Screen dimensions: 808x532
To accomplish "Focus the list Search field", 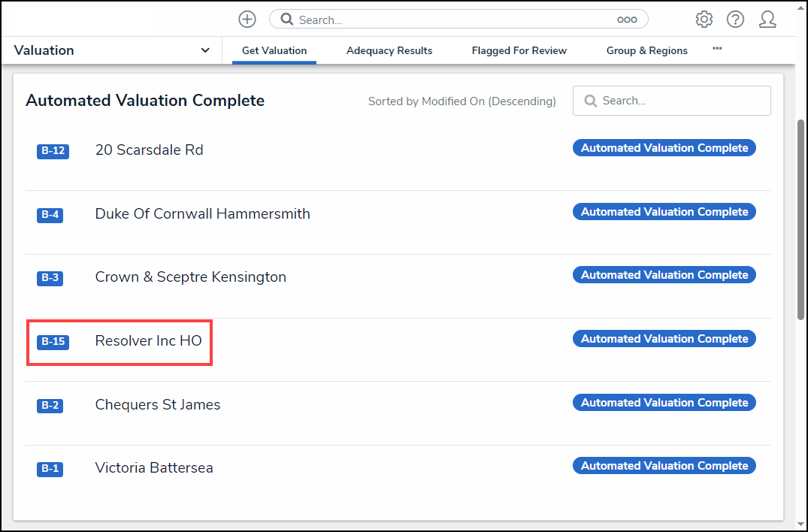I will pyautogui.click(x=672, y=101).
